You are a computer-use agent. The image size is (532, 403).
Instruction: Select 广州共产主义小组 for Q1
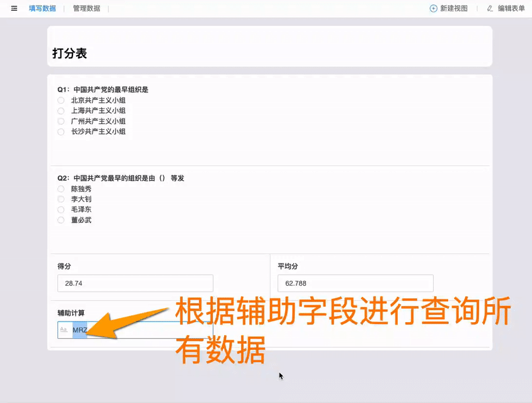(61, 121)
